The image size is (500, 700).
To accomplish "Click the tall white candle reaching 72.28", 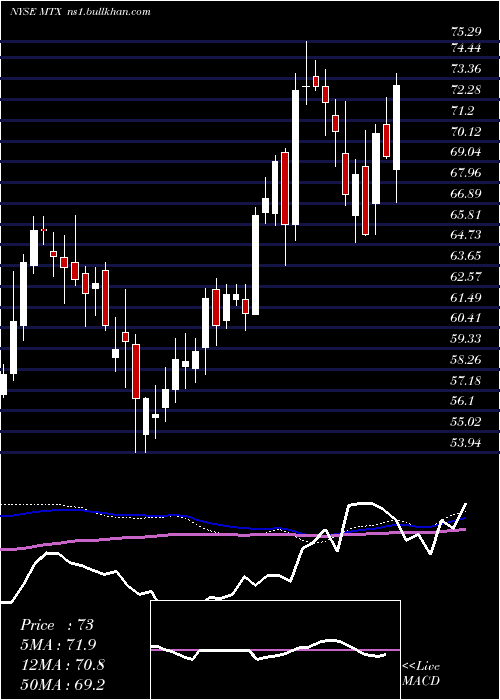I will [x=295, y=158].
